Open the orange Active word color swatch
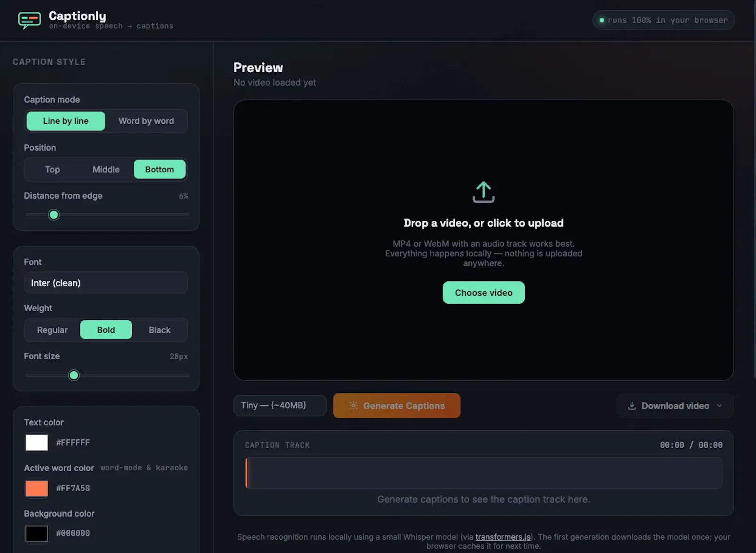 point(36,488)
